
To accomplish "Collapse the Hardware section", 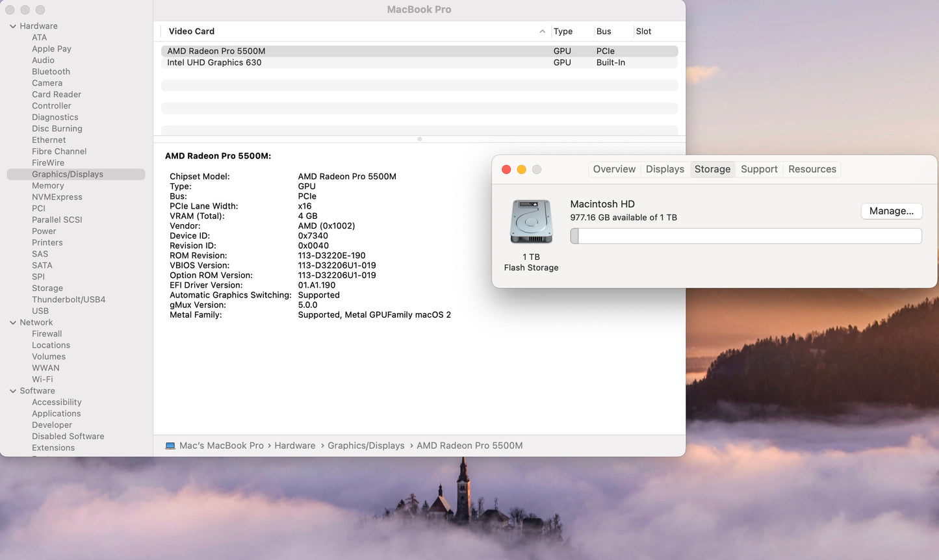I will point(12,25).
